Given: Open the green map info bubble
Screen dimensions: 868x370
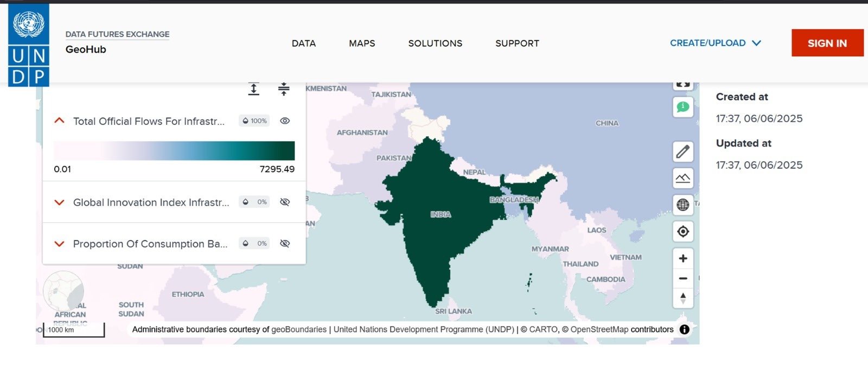Looking at the screenshot, I should [683, 107].
